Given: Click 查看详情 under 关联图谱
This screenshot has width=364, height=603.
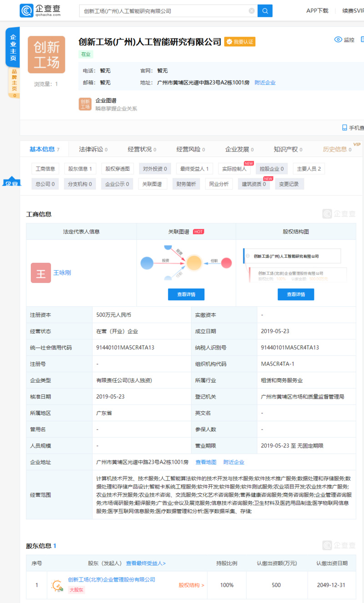Looking at the screenshot, I should 186,294.
